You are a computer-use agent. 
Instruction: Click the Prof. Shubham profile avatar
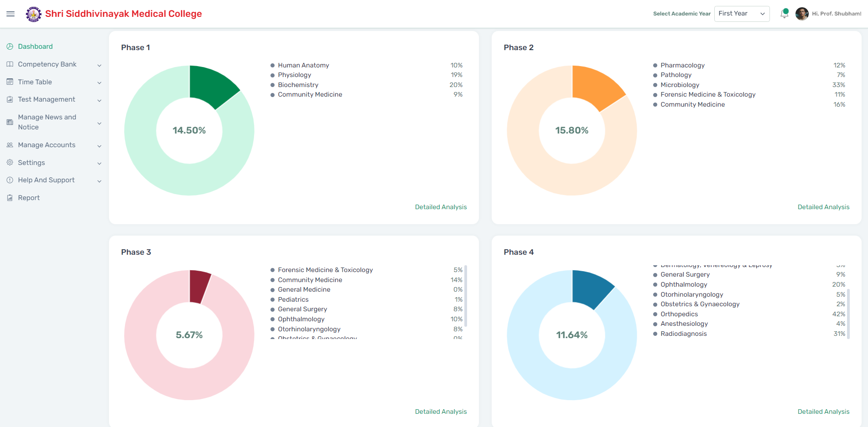point(802,14)
